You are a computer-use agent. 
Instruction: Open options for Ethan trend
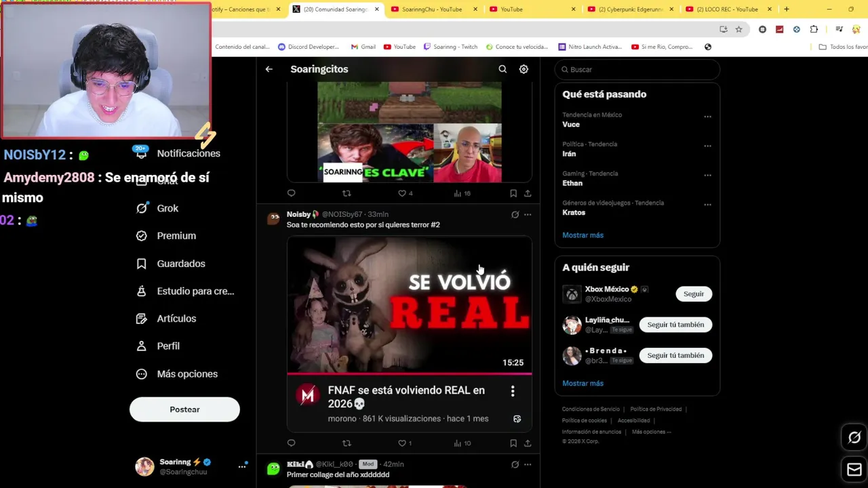(707, 175)
